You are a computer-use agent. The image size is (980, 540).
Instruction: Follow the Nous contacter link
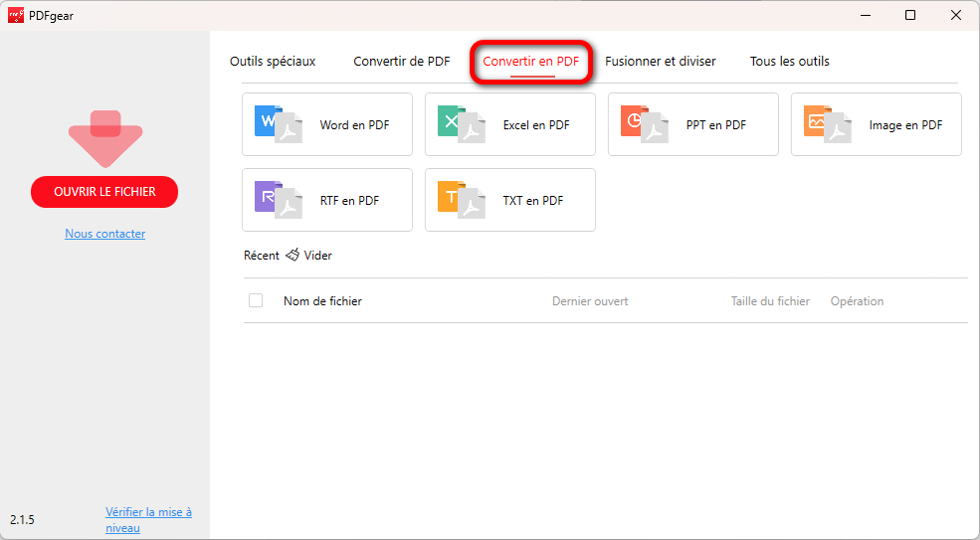(x=105, y=234)
